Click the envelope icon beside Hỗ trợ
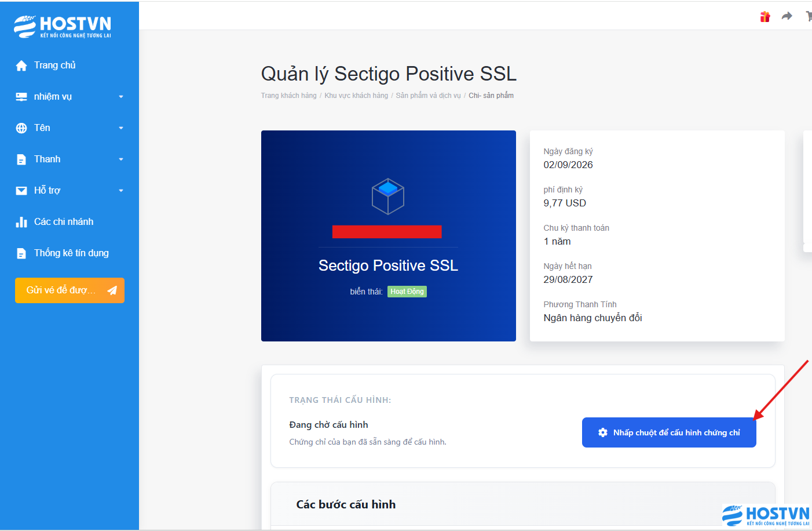812x531 pixels. coord(21,191)
